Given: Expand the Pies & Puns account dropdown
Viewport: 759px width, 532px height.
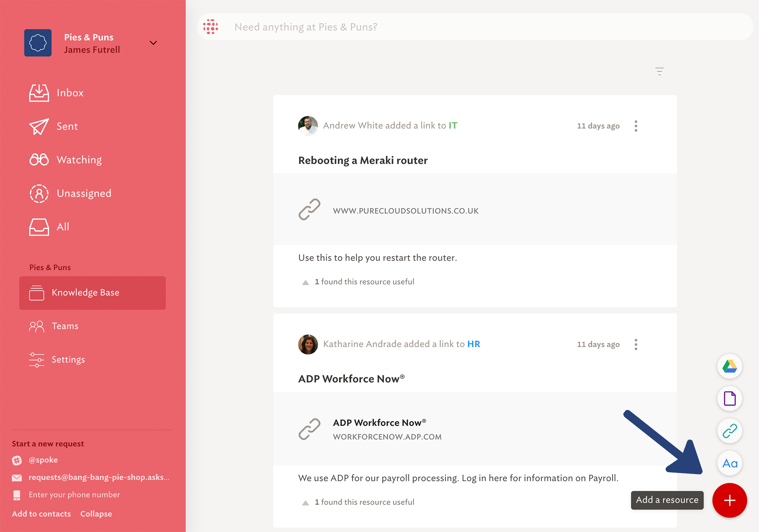Looking at the screenshot, I should click(x=153, y=43).
